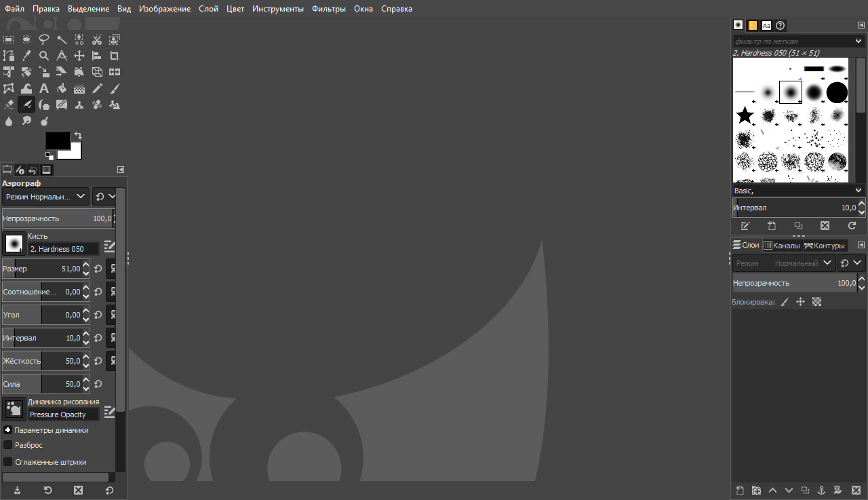This screenshot has width=868, height=500.
Task: Toggle the lock pixels brush icon
Action: (x=785, y=302)
